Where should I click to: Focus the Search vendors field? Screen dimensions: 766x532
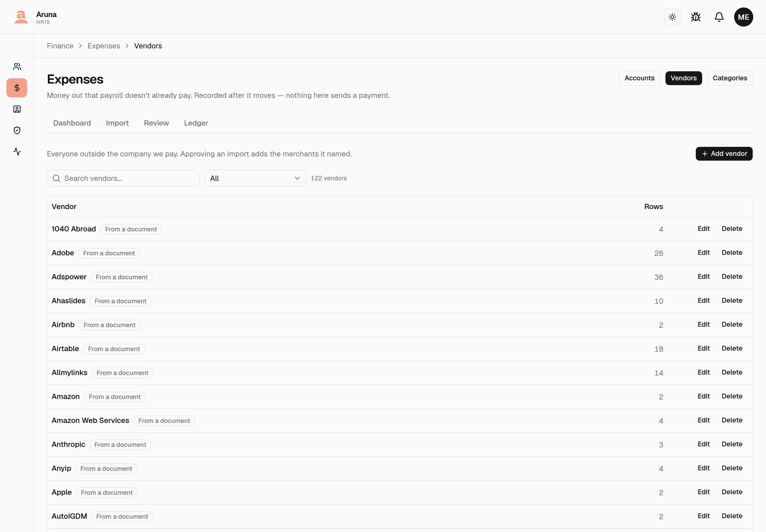coord(123,178)
